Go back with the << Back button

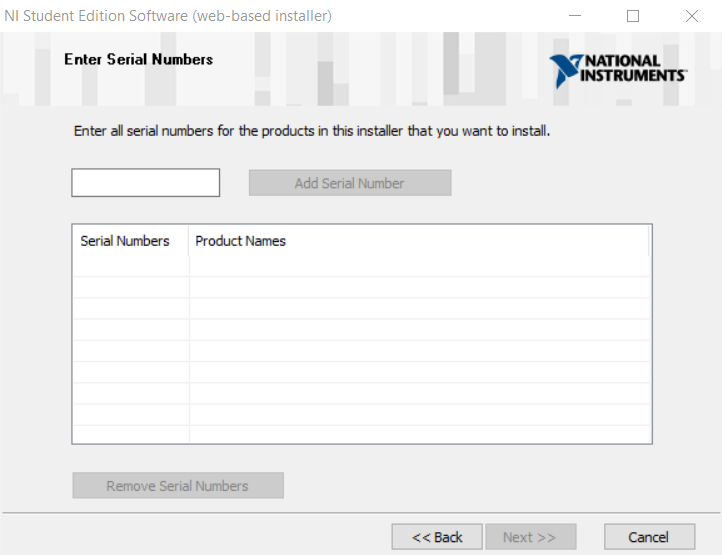tap(437, 537)
